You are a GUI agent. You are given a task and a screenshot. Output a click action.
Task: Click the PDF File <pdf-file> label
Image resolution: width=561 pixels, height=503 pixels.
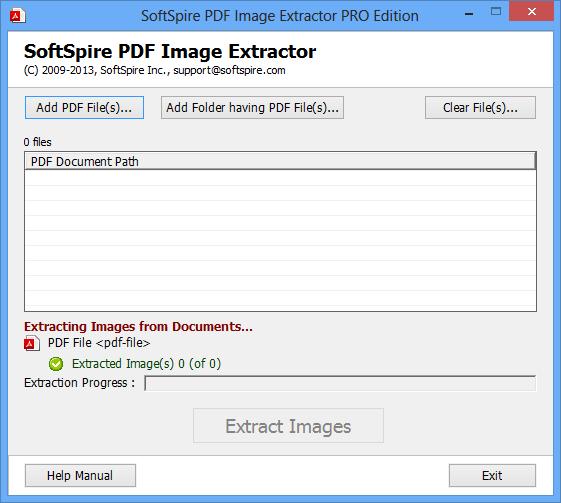(x=99, y=343)
